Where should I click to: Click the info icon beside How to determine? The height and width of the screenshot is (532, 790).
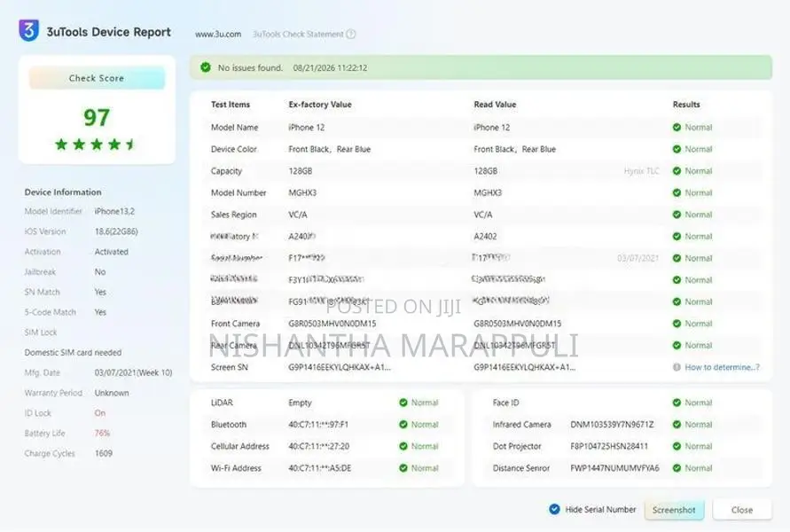coord(677,367)
